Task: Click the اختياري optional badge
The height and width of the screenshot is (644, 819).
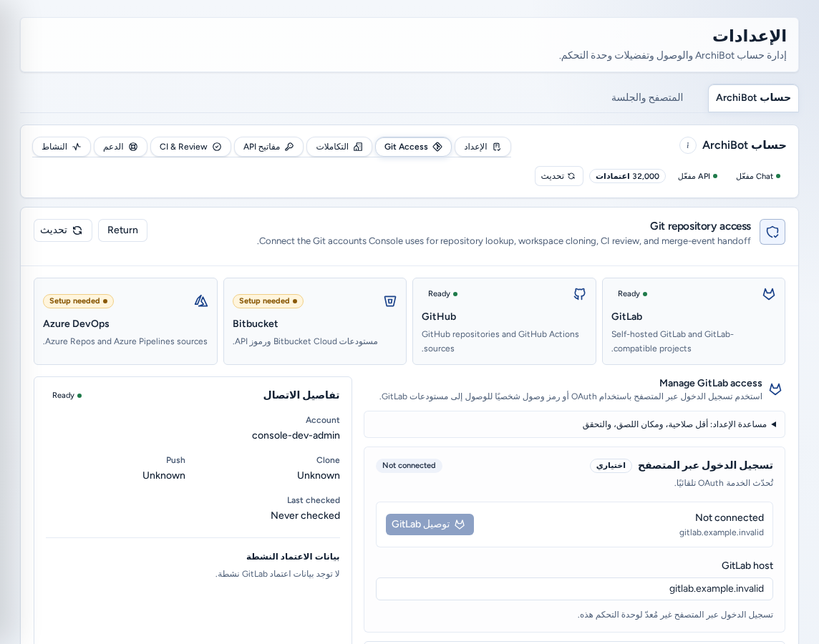Action: pyautogui.click(x=611, y=466)
